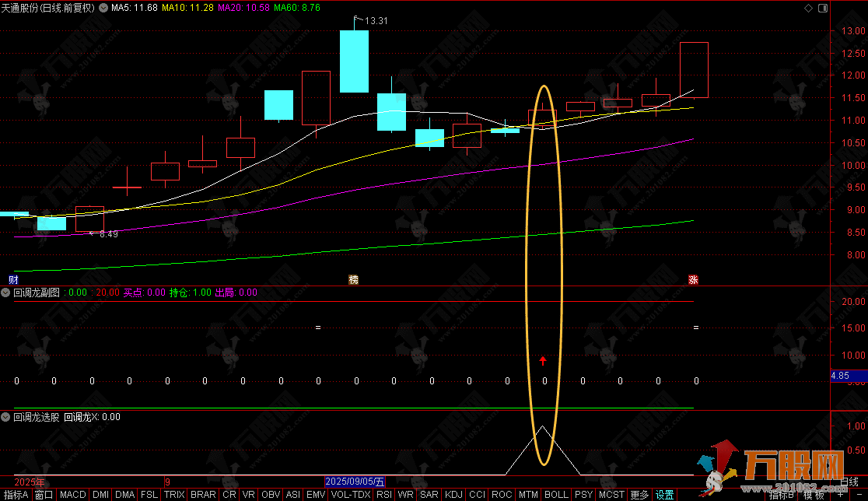Click the red buy arrow in 回调龙副图
The height and width of the screenshot is (501, 868).
543,361
